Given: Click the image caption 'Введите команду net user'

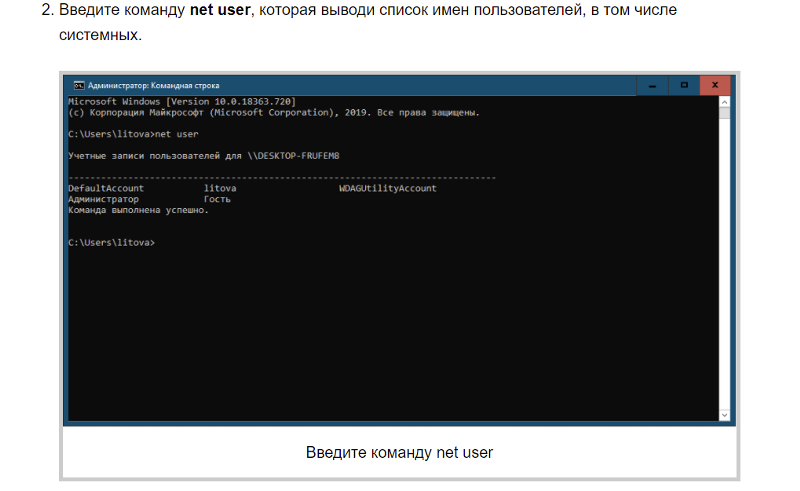Looking at the screenshot, I should point(399,453).
